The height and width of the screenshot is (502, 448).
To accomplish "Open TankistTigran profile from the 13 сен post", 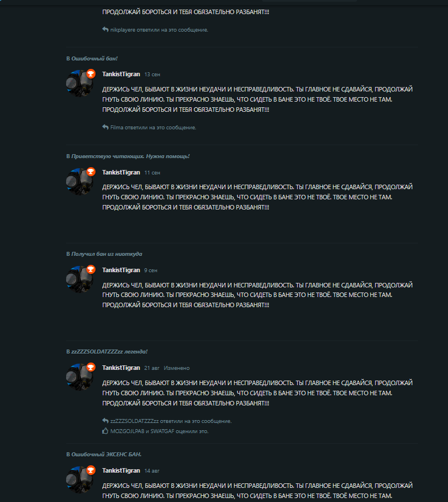I will coord(121,75).
